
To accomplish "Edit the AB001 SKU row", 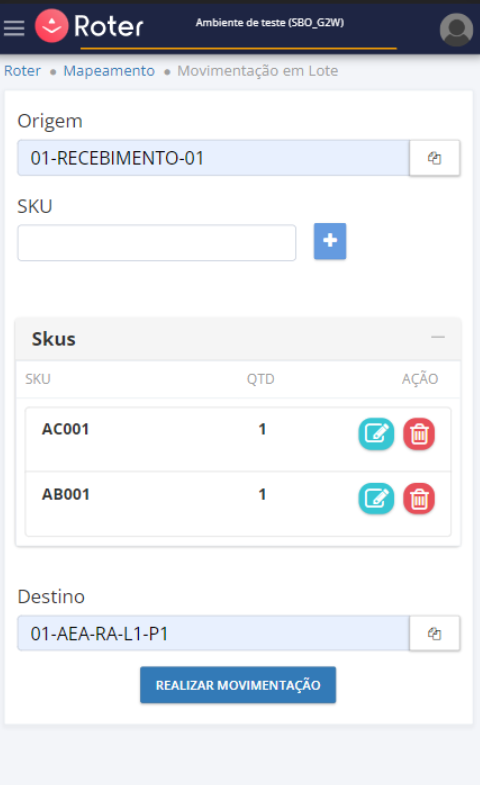I will tap(376, 499).
